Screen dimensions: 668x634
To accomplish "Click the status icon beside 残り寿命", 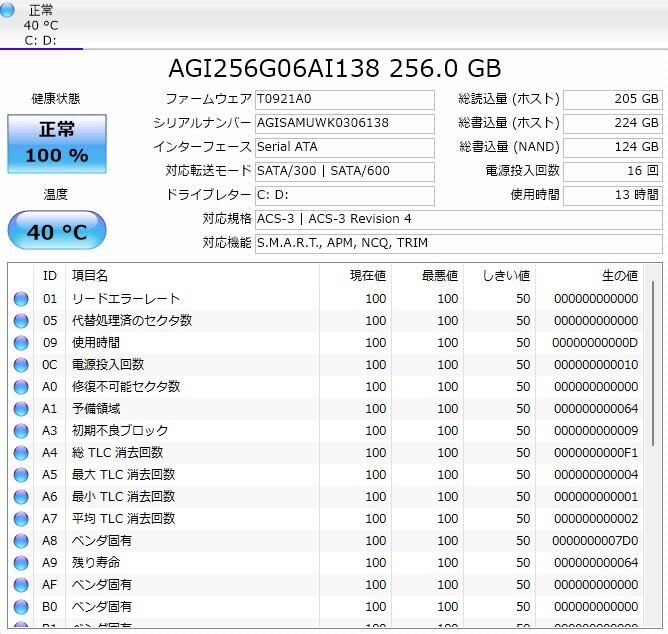I will (x=21, y=563).
